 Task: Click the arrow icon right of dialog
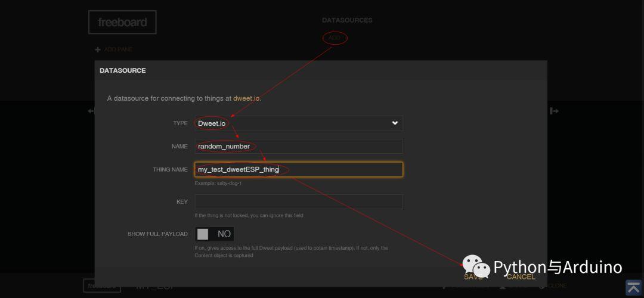554,111
